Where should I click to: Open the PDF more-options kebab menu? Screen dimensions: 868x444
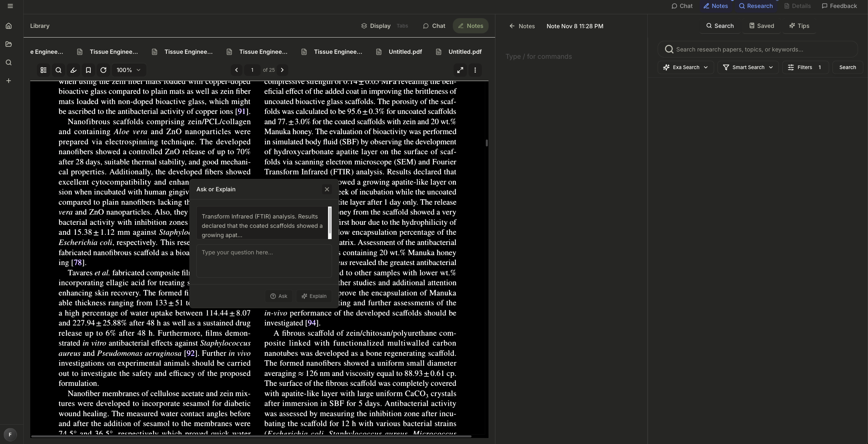tap(475, 70)
